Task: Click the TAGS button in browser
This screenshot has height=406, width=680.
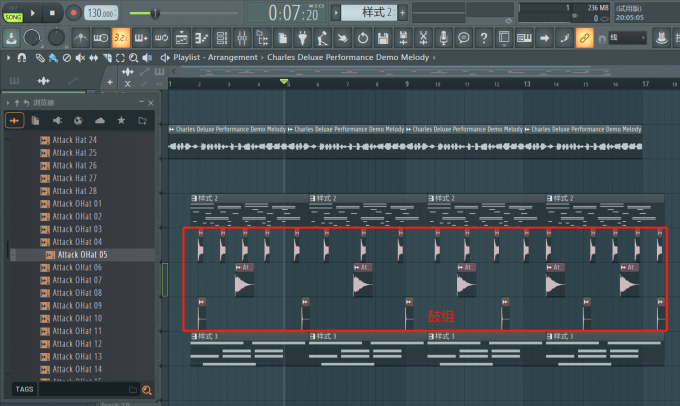Action: pos(24,389)
